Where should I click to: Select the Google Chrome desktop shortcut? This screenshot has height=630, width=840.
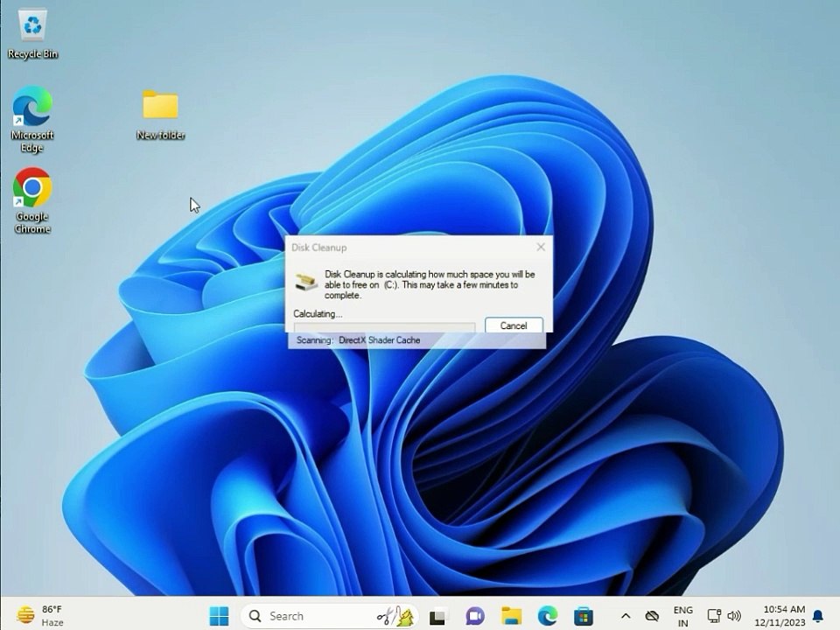[32, 201]
